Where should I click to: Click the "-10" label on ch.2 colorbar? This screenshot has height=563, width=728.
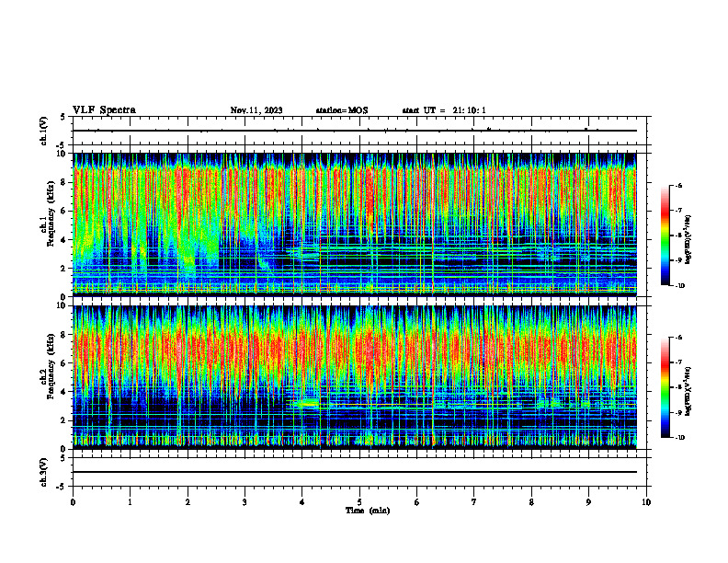[679, 438]
